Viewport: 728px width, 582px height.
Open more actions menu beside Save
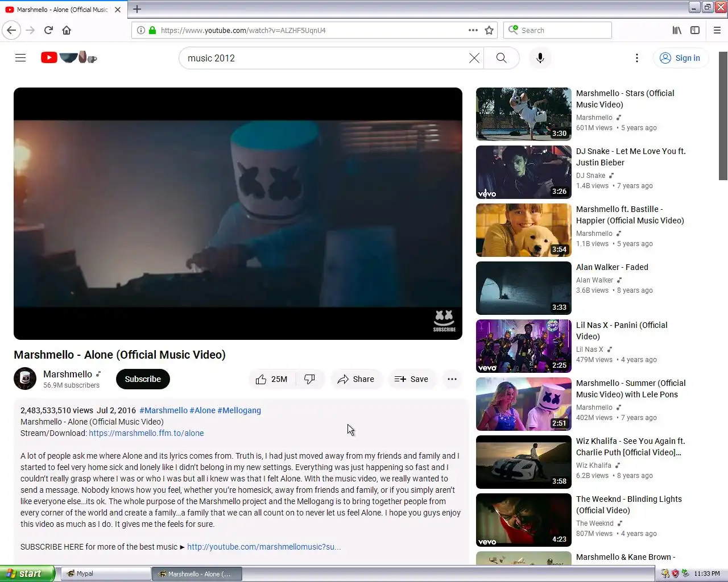click(x=452, y=379)
